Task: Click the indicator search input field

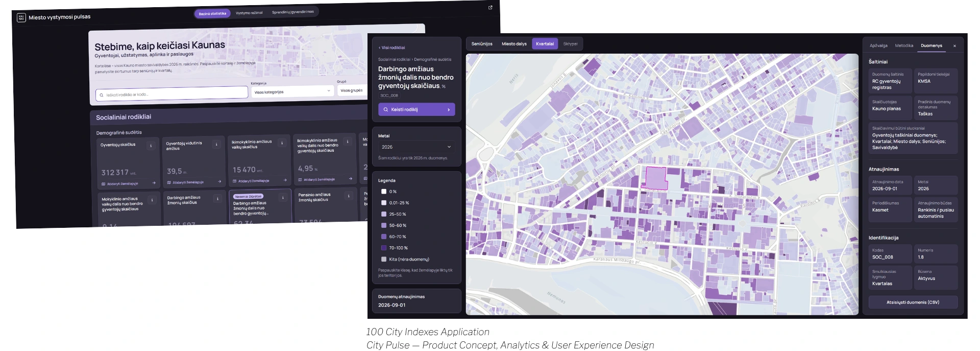Action: (171, 93)
